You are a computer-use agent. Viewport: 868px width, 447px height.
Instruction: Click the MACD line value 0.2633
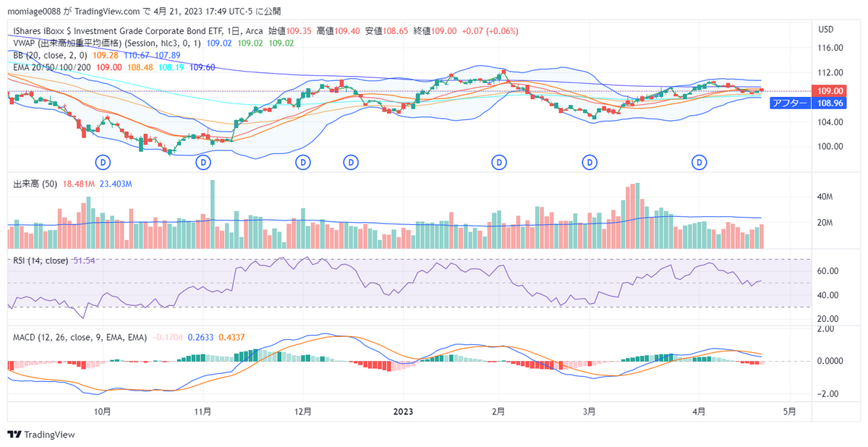[x=200, y=337]
